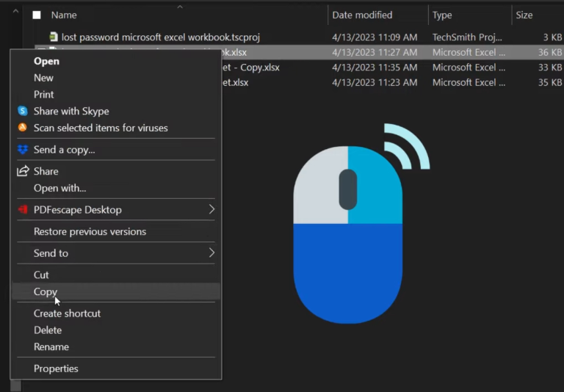The width and height of the screenshot is (564, 392).
Task: Click the Dropbox icon beside Send a copy
Action: click(x=23, y=150)
